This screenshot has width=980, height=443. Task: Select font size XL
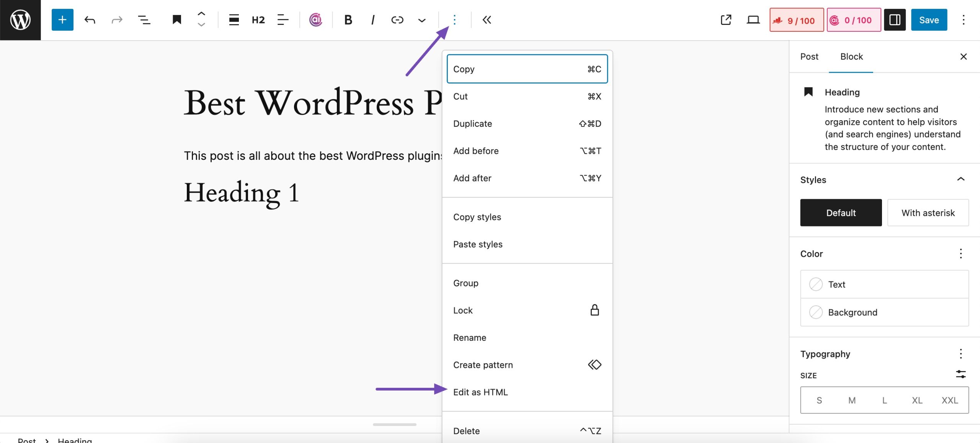(x=917, y=400)
